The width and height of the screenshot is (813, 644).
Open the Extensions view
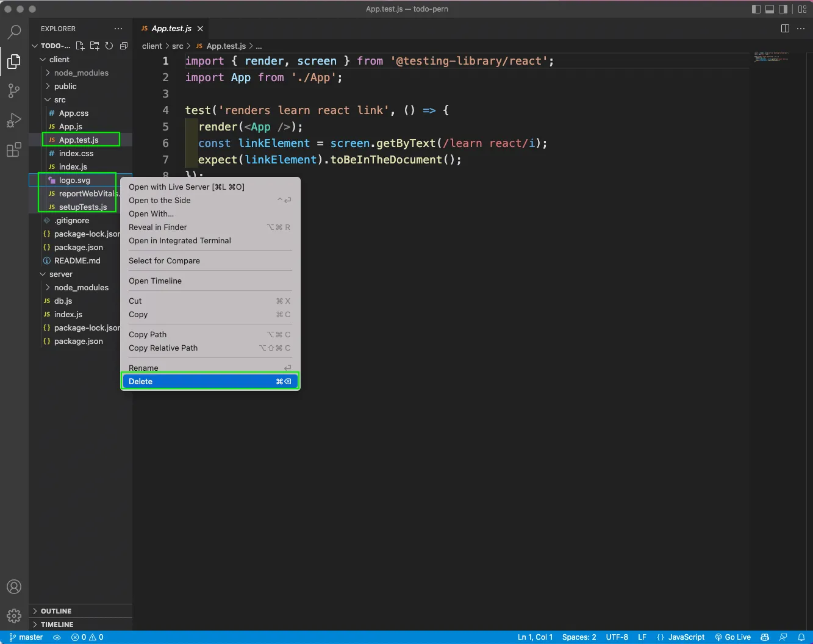tap(14, 150)
